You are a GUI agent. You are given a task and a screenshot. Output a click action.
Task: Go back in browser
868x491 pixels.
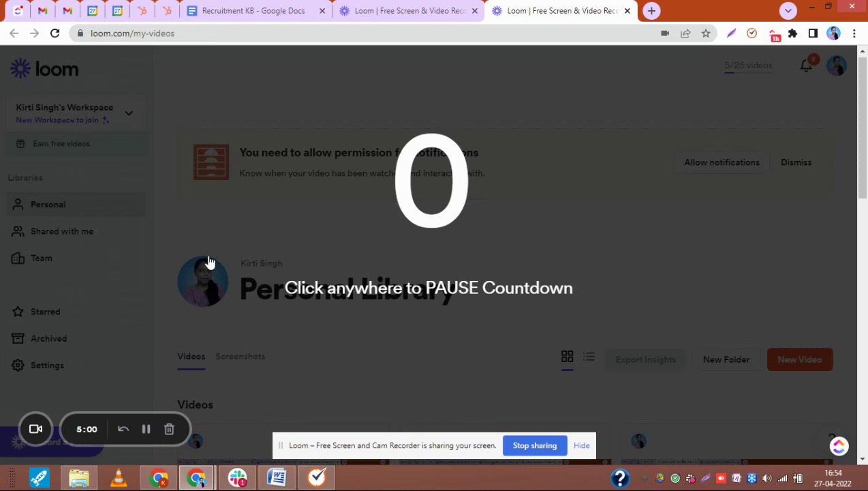[x=14, y=33]
